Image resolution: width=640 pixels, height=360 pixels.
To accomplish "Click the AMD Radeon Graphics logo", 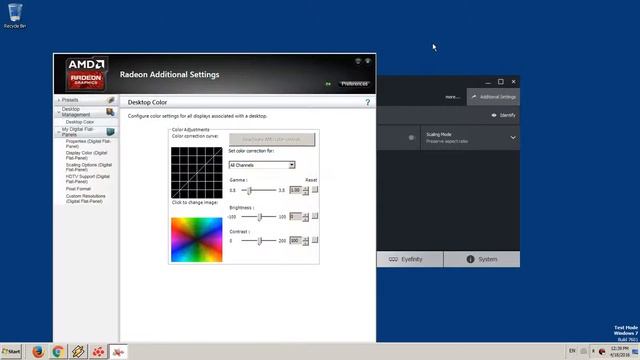I will click(86, 73).
